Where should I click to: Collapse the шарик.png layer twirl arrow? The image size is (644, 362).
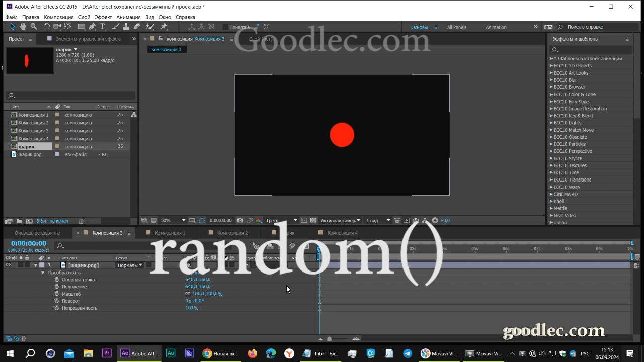click(x=35, y=265)
